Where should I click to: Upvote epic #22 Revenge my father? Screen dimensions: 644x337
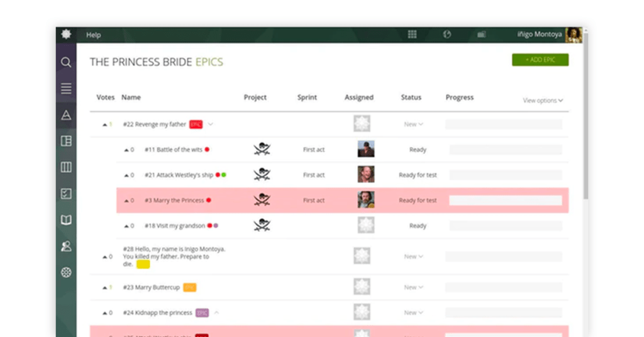104,124
